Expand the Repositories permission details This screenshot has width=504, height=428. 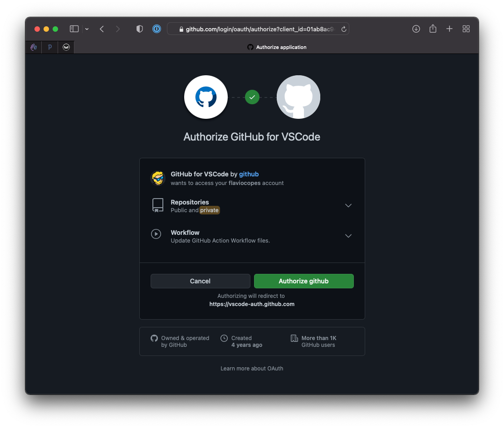tap(348, 205)
